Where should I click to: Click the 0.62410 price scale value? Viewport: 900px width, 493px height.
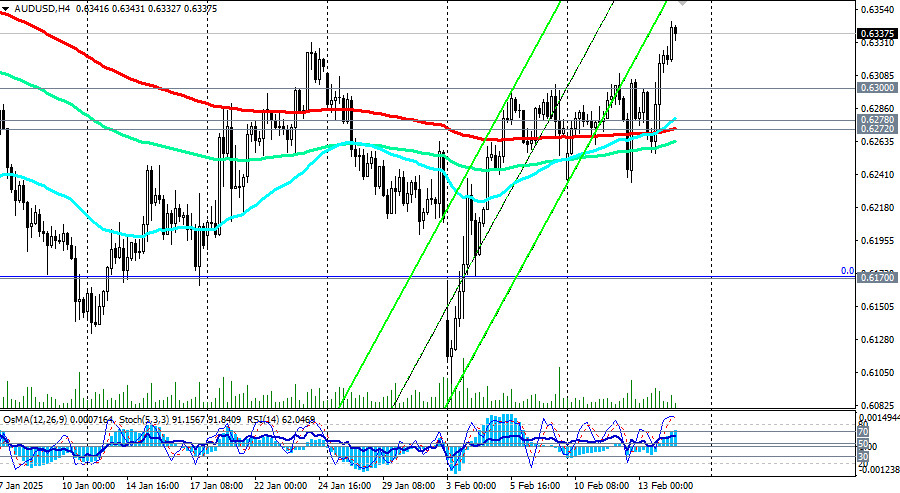tap(878, 174)
